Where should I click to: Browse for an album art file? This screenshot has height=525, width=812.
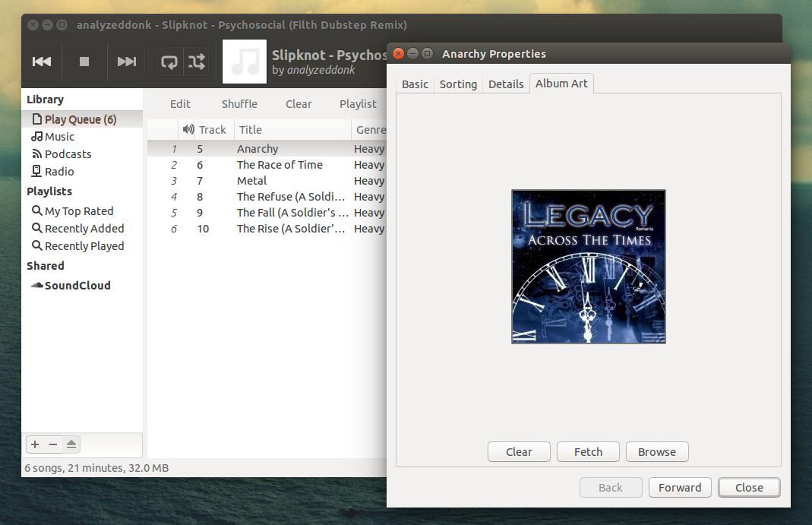657,451
